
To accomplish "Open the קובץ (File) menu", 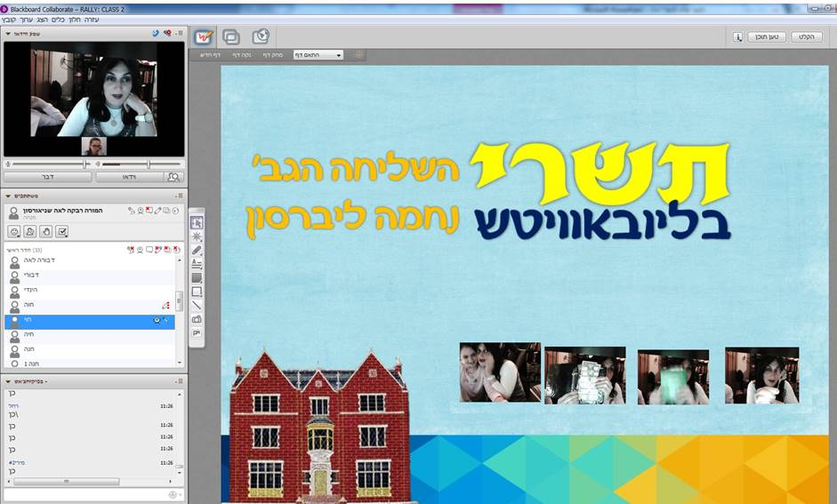I will 9,20.
